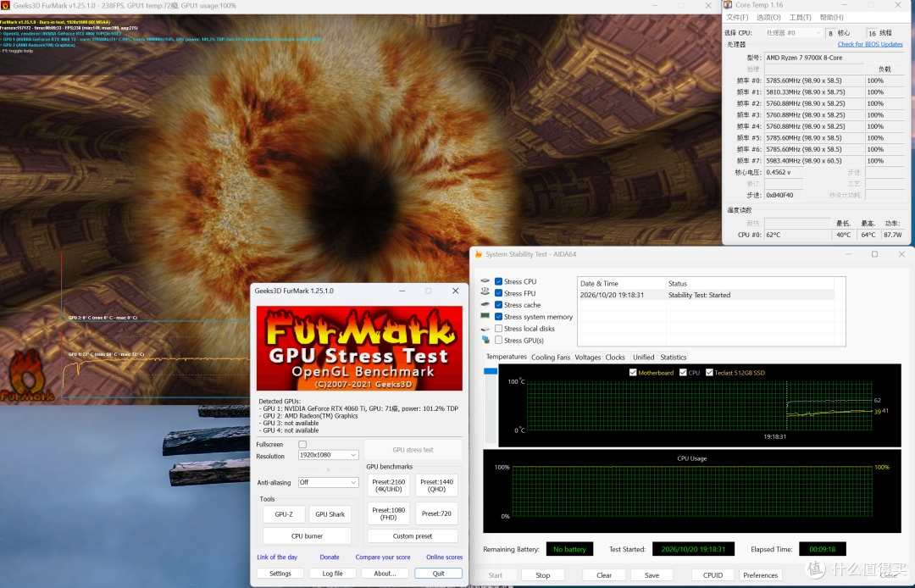915x588 pixels.
Task: Click the FurMark GPU Stress Test banner
Action: point(359,348)
